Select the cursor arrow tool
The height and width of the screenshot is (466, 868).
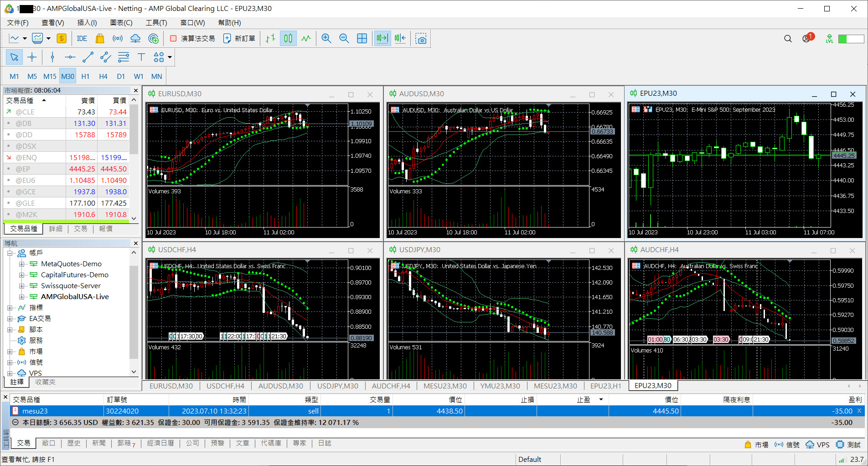[14, 57]
